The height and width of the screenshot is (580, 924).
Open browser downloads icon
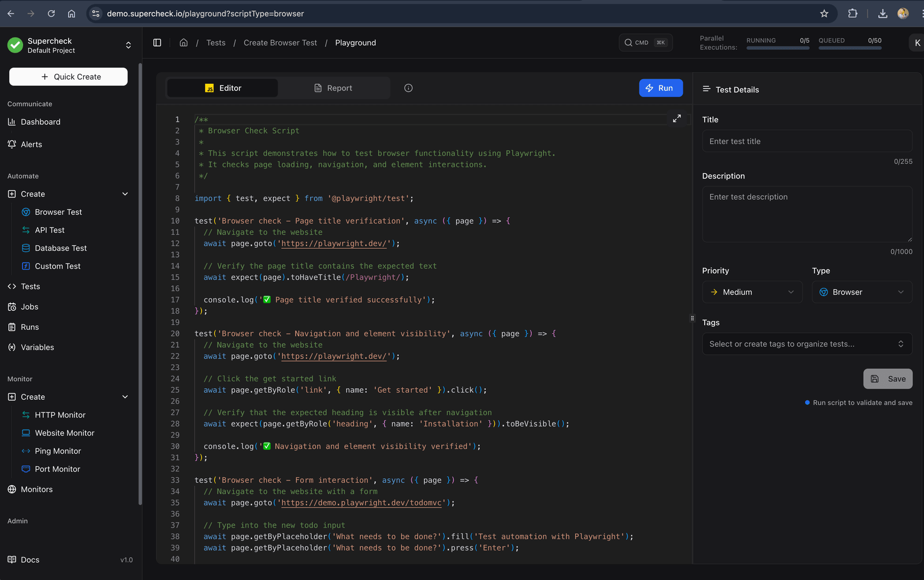coord(882,13)
